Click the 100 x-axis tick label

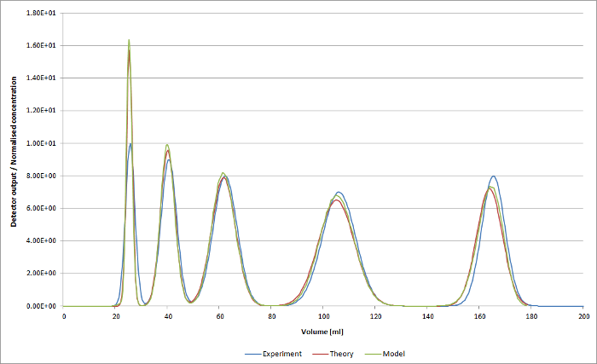point(323,315)
